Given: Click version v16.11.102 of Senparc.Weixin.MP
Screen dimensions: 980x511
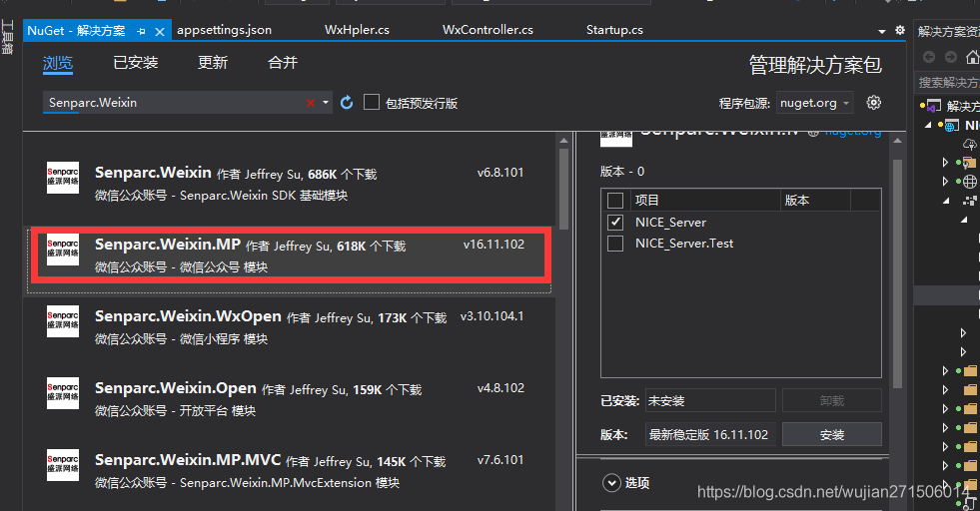Looking at the screenshot, I should (493, 245).
